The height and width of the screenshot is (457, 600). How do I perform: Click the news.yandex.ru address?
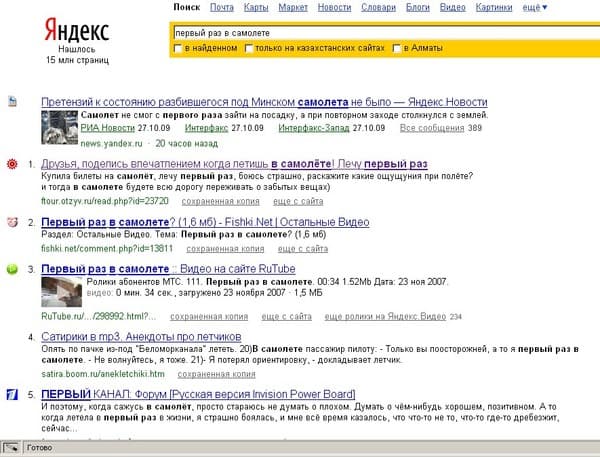pos(111,144)
